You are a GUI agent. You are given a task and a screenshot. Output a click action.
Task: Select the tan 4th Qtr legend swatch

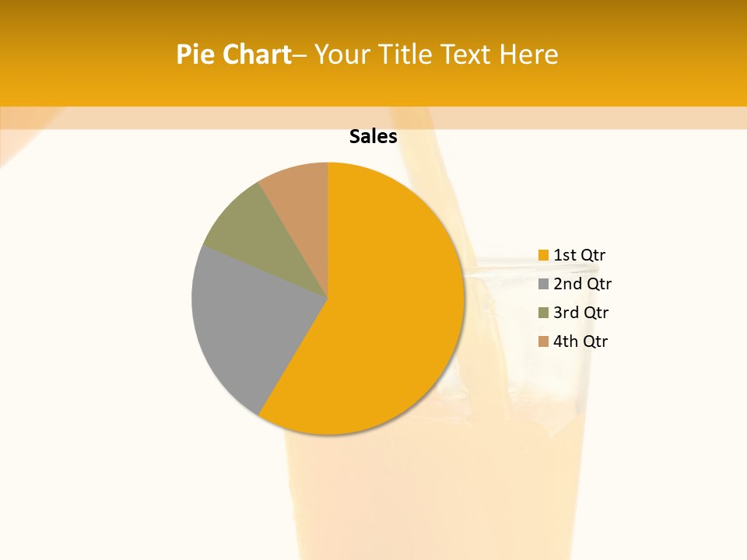pos(544,341)
